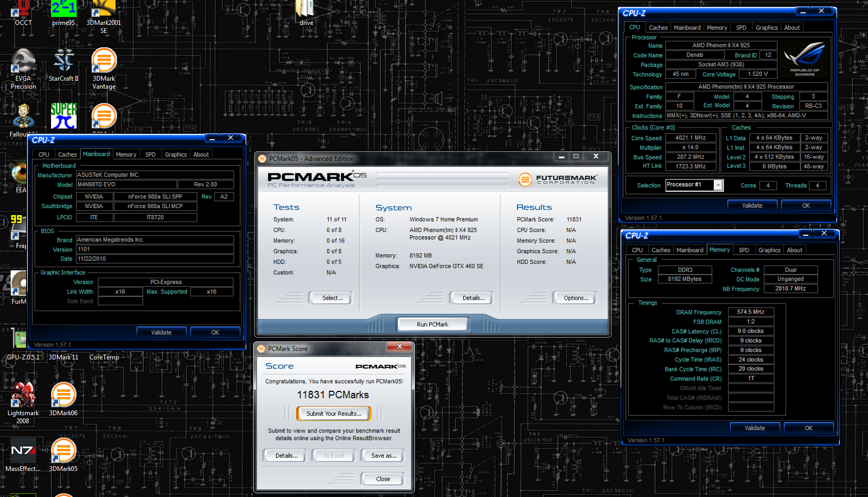Click the 11831 PCMarks score text
This screenshot has width=868, height=497.
pos(333,395)
